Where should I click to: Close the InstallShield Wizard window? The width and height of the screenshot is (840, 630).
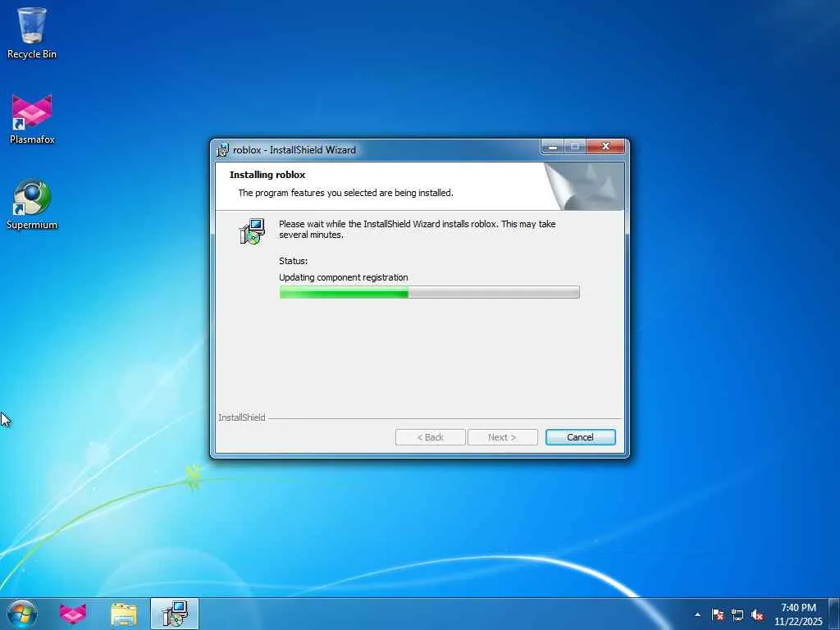605,146
